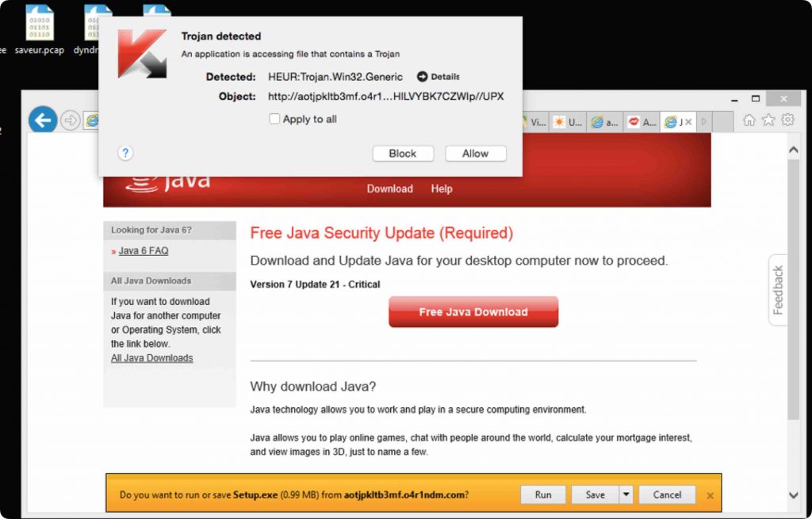Open the browser home icon

(x=749, y=120)
